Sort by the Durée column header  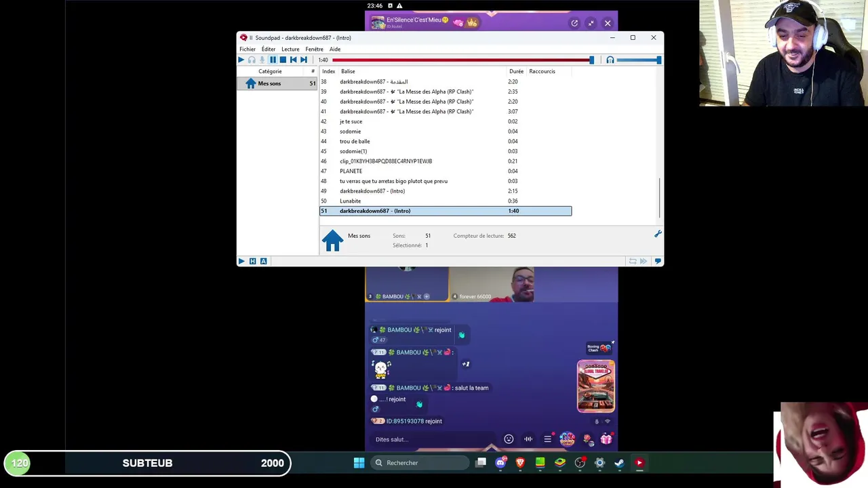516,71
